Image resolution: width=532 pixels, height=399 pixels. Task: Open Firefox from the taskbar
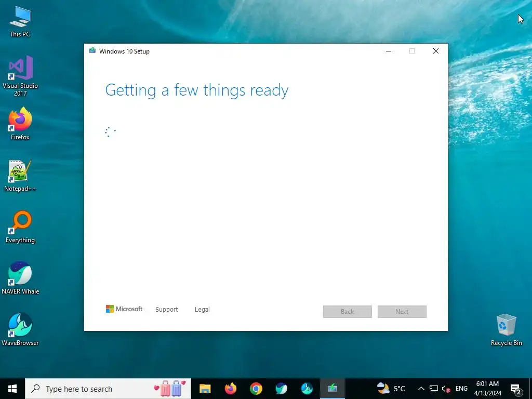pyautogui.click(x=231, y=389)
